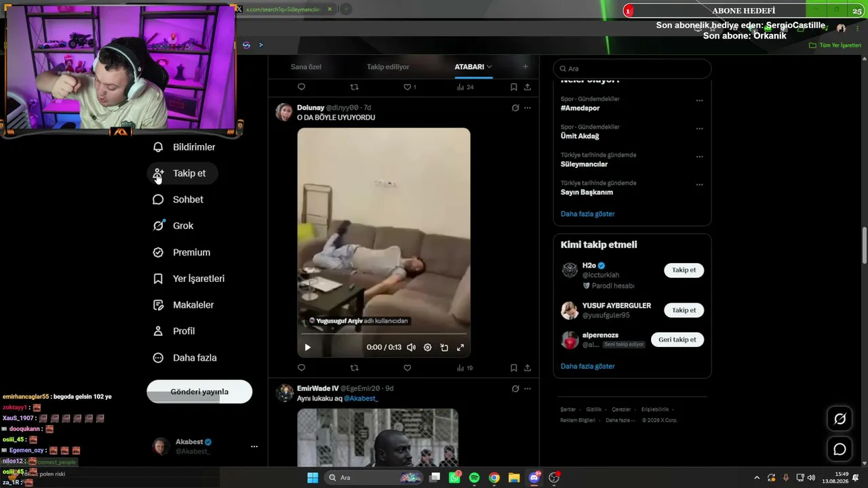Open more options on Dolunay's post
Viewport: 868px width, 488px height.
point(528,108)
